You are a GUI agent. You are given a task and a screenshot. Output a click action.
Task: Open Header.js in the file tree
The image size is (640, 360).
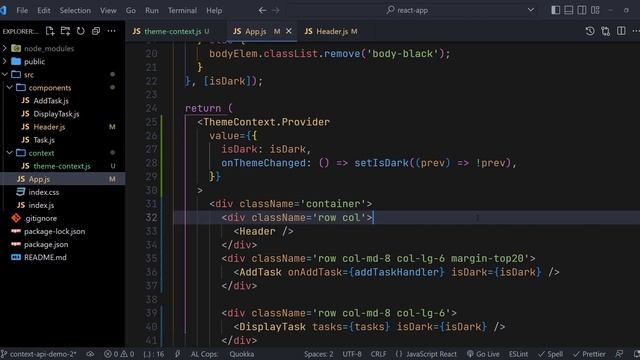(49, 127)
